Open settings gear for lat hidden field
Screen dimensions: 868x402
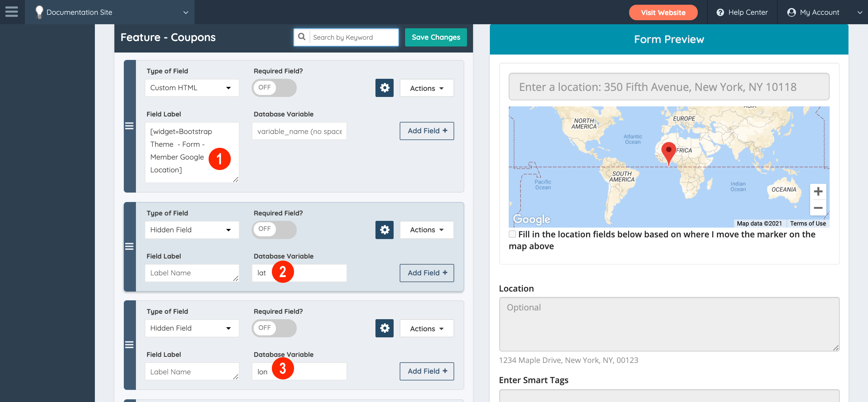384,230
